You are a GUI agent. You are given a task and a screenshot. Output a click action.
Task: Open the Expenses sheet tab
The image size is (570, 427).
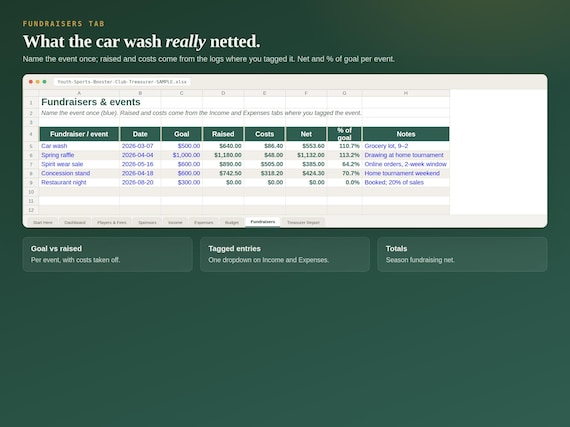point(204,222)
